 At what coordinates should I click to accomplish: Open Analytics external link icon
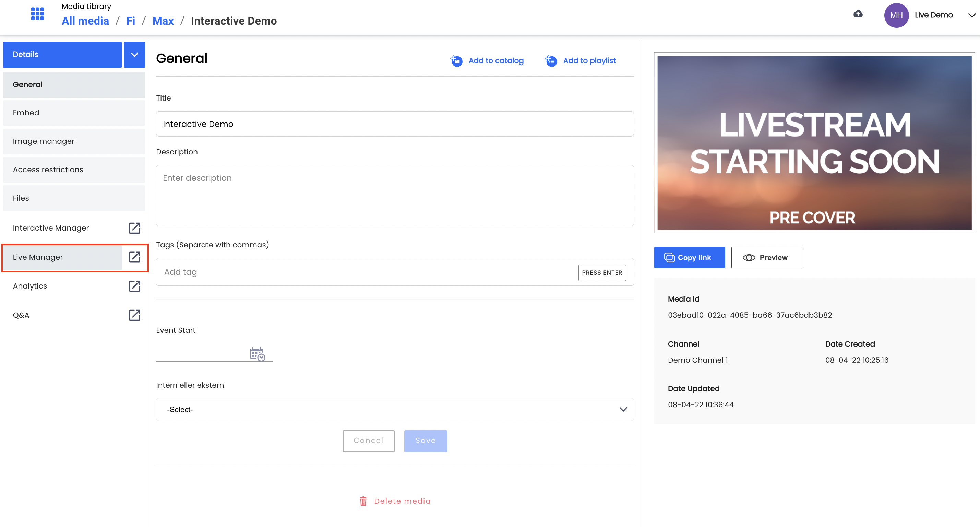pos(134,286)
